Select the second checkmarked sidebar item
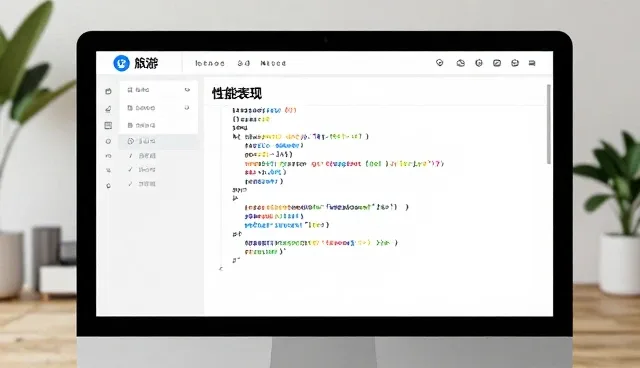 [142, 170]
